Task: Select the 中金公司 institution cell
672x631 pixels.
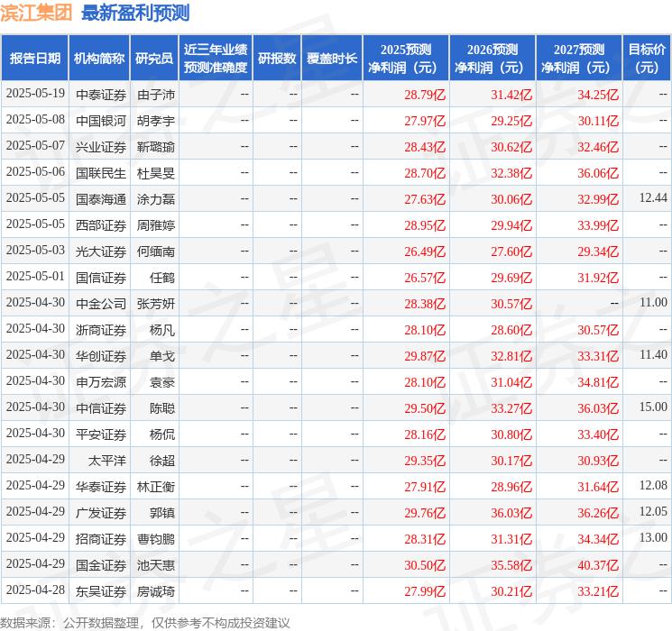Action: click(x=101, y=304)
